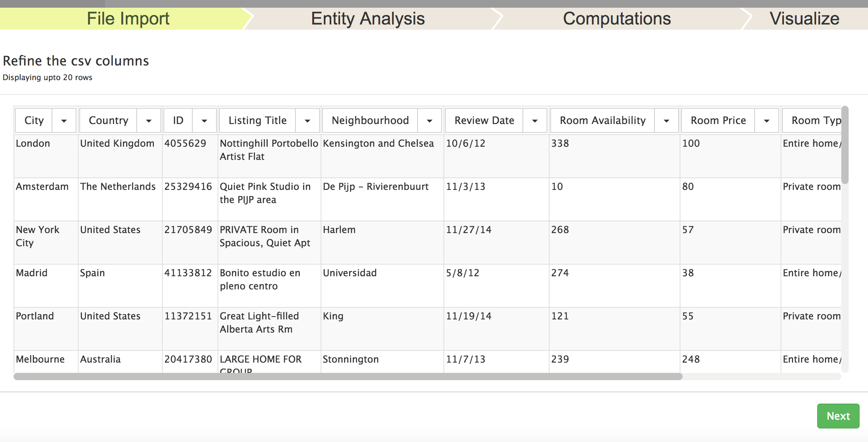The image size is (868, 442).
Task: Expand the Neighbourhood column dropdown
Action: coord(430,120)
